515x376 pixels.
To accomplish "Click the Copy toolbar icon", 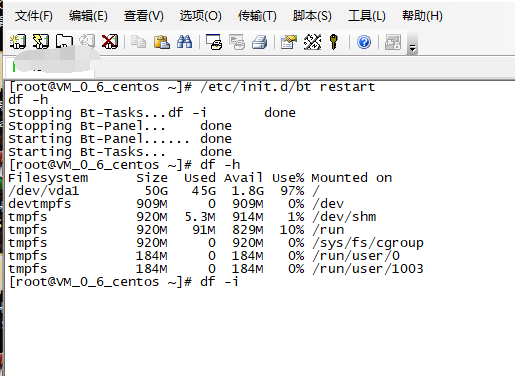I will tap(138, 42).
